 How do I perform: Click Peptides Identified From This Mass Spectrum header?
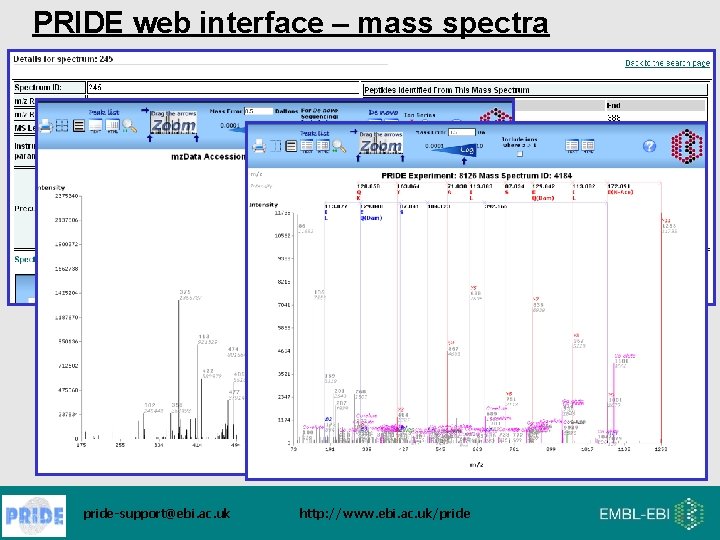[535, 90]
